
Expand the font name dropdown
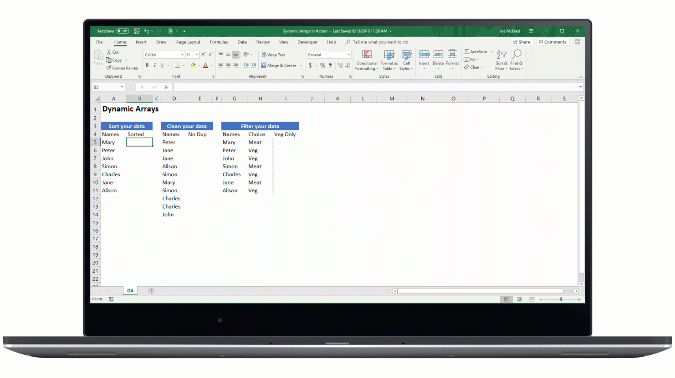pos(182,55)
